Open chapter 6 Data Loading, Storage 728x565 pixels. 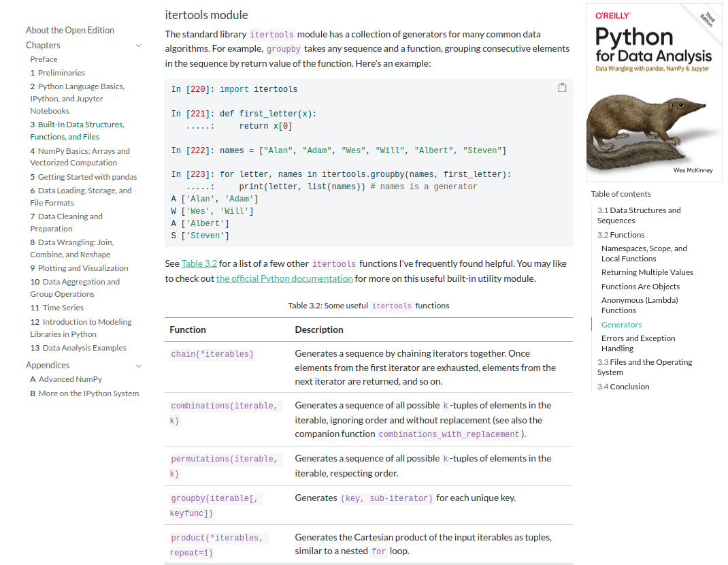click(x=81, y=197)
